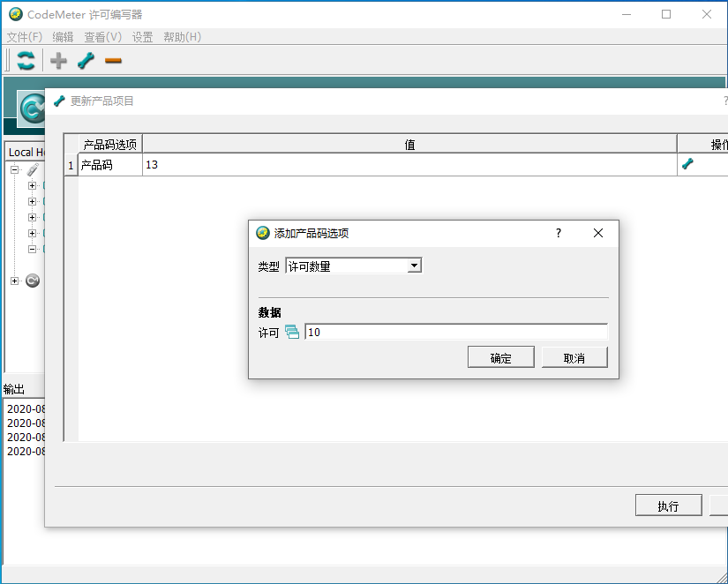Click the CodeMeter logo in teal banner

click(32, 109)
